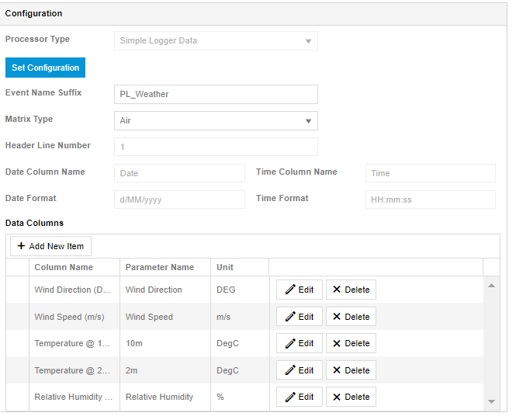Select the Time Format input box
This screenshot has width=516, height=420.
click(x=431, y=200)
